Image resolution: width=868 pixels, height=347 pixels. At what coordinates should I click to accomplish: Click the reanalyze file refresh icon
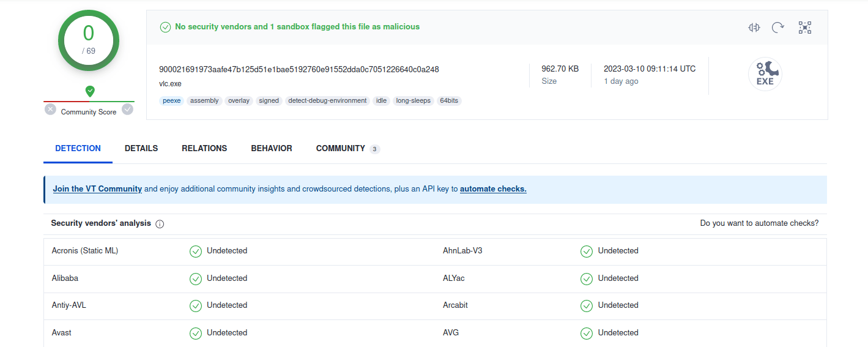[x=778, y=28]
